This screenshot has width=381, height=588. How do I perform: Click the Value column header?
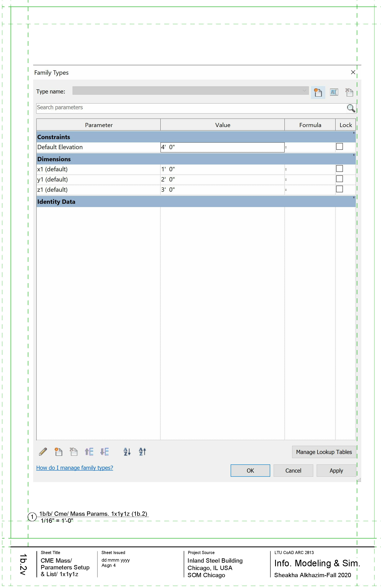(222, 125)
